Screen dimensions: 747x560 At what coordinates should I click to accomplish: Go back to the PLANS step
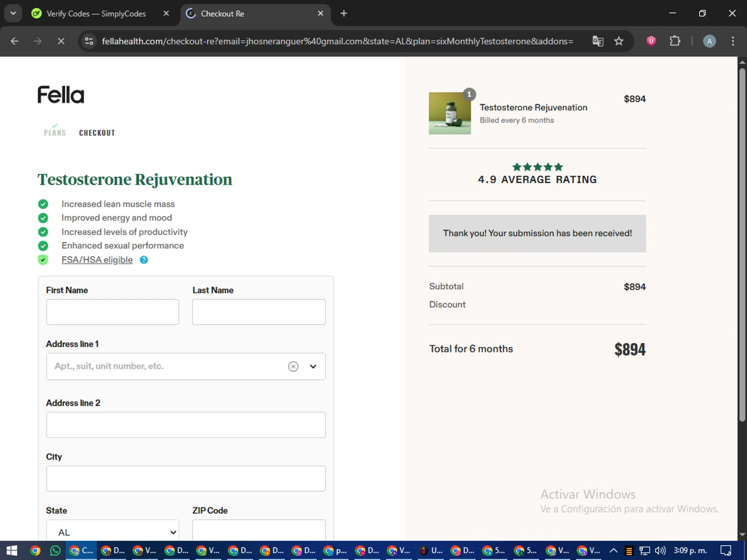(55, 132)
